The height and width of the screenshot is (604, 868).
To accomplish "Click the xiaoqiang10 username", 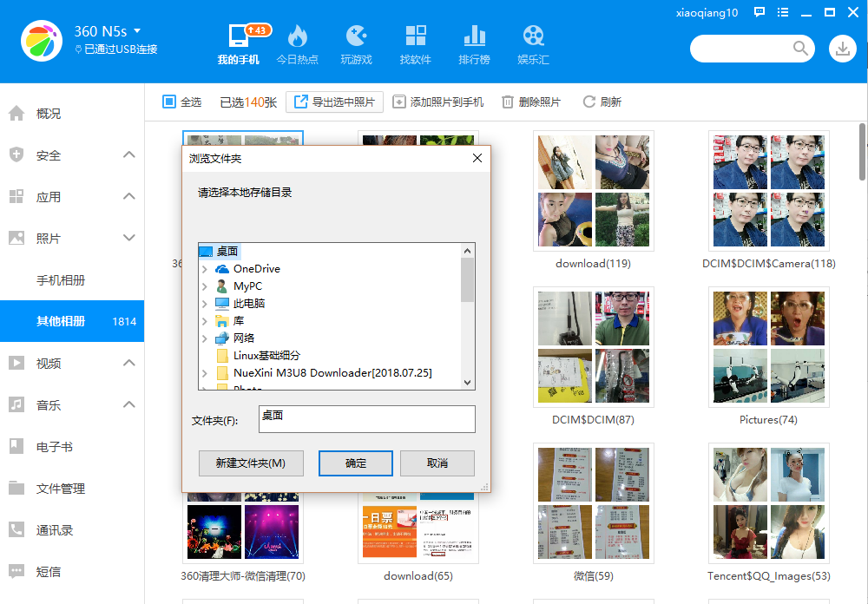I will (x=707, y=13).
